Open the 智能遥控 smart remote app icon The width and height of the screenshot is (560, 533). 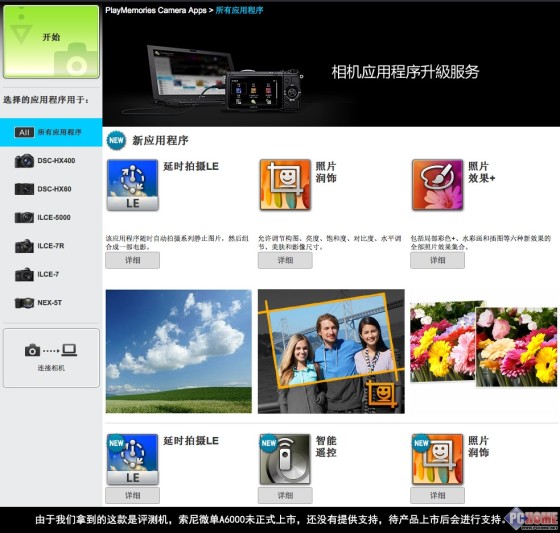point(285,459)
